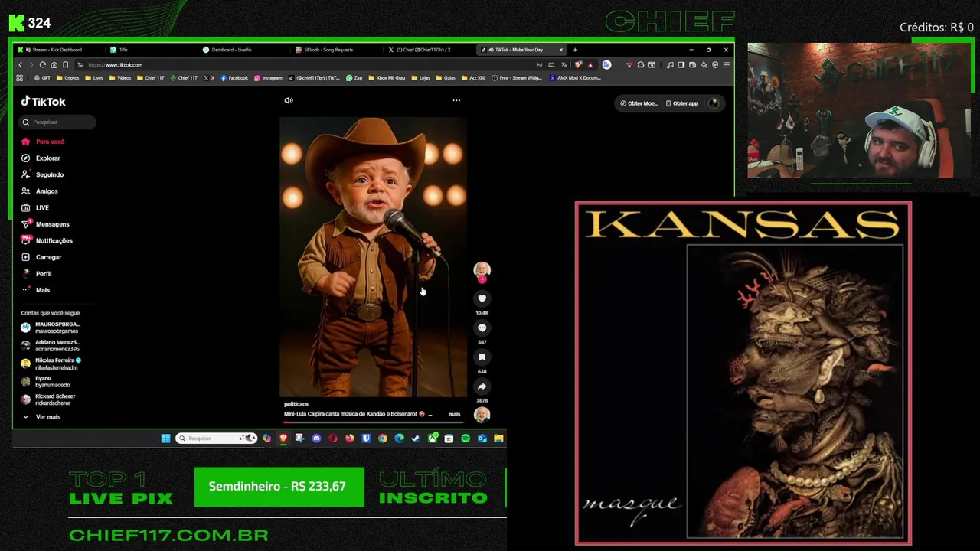Click the Brave Shields lion icon
The height and width of the screenshot is (551, 980).
pyautogui.click(x=578, y=65)
